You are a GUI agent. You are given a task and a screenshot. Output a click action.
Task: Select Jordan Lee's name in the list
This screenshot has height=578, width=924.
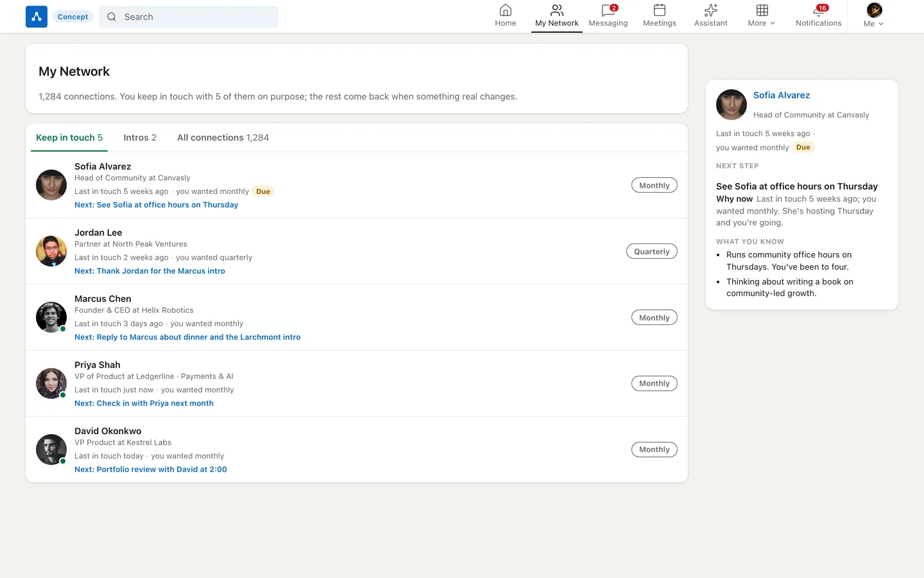tap(98, 232)
